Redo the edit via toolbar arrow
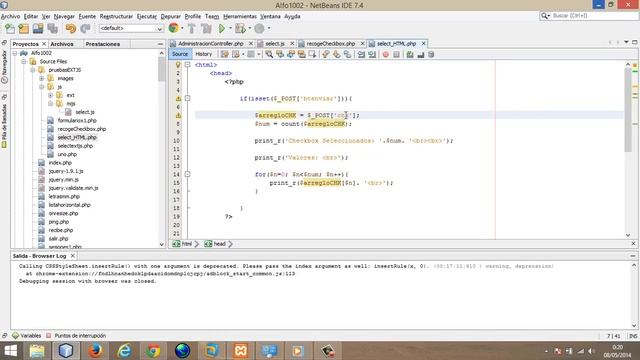 click(85, 28)
